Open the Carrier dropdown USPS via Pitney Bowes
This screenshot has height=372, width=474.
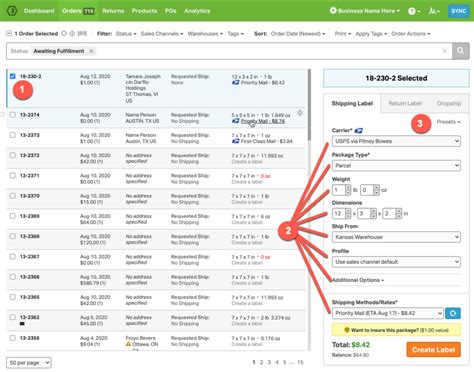[396, 141]
